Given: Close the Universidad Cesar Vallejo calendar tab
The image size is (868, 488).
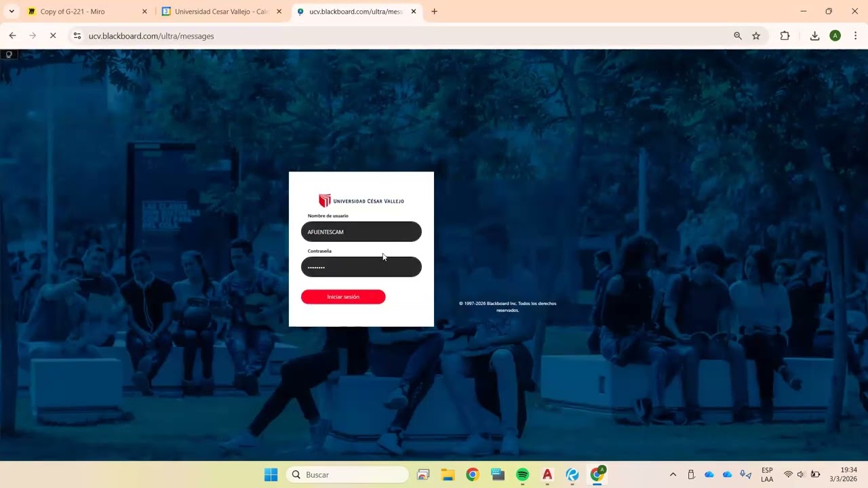Looking at the screenshot, I should click(279, 12).
